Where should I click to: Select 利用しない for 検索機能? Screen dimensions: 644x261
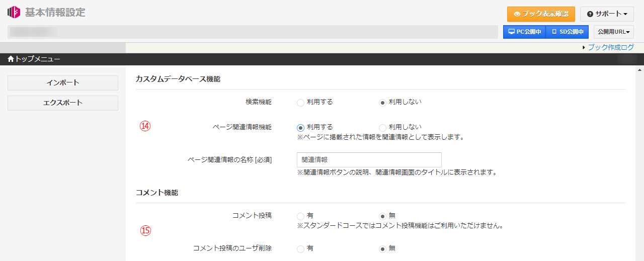pyautogui.click(x=382, y=103)
